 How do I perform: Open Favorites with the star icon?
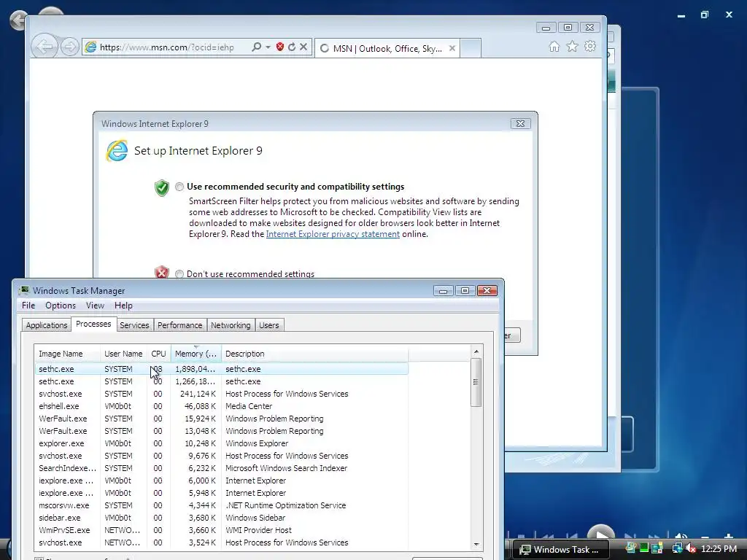tap(572, 46)
